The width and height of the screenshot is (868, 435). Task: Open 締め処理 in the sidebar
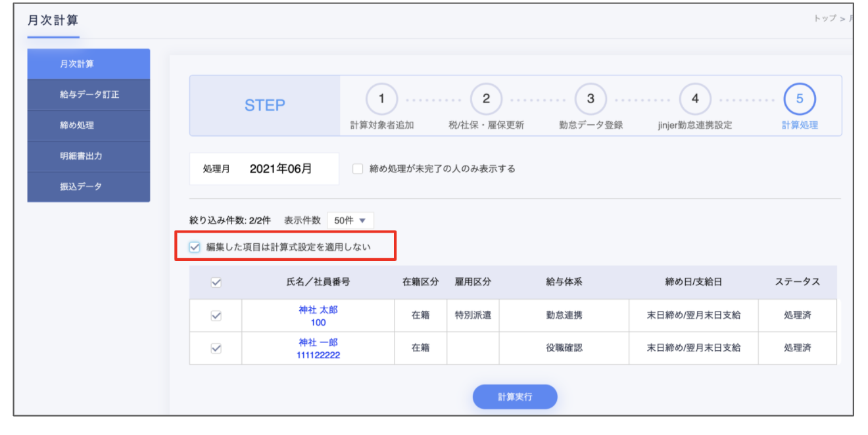[89, 126]
